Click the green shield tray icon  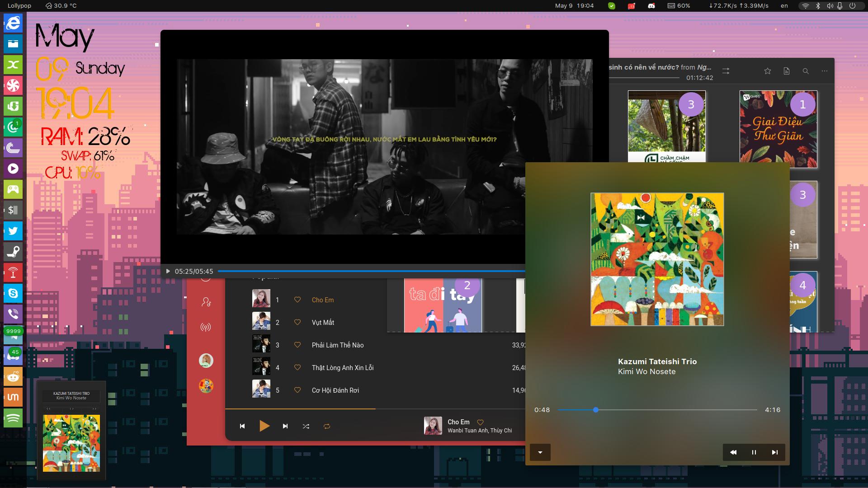tap(612, 6)
